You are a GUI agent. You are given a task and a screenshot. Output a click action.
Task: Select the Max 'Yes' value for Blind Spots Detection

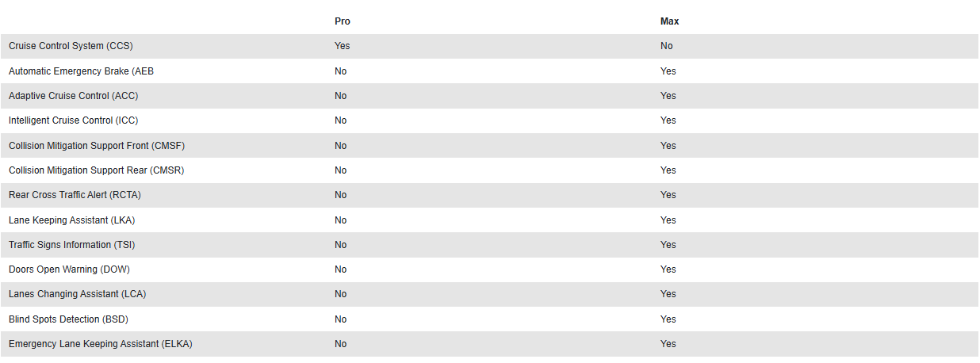[x=668, y=319]
